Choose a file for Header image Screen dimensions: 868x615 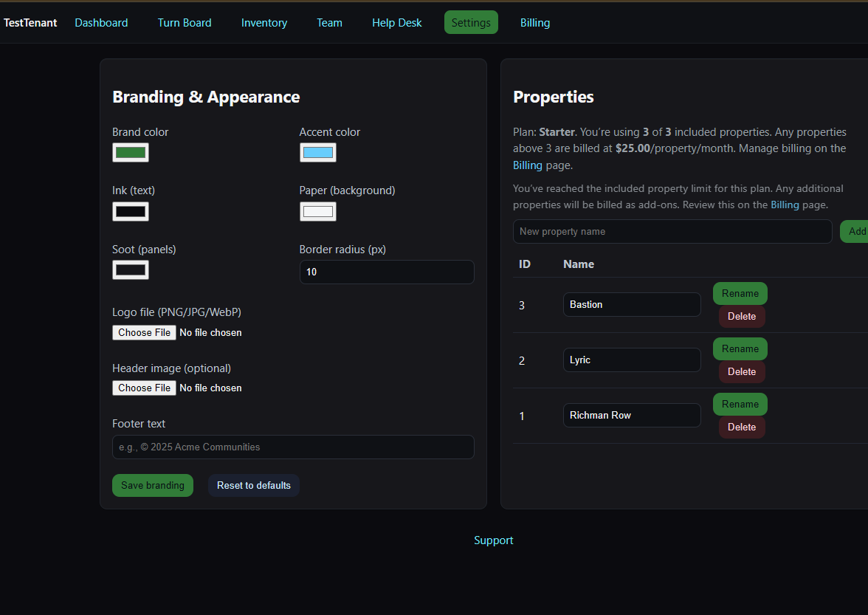(x=145, y=388)
